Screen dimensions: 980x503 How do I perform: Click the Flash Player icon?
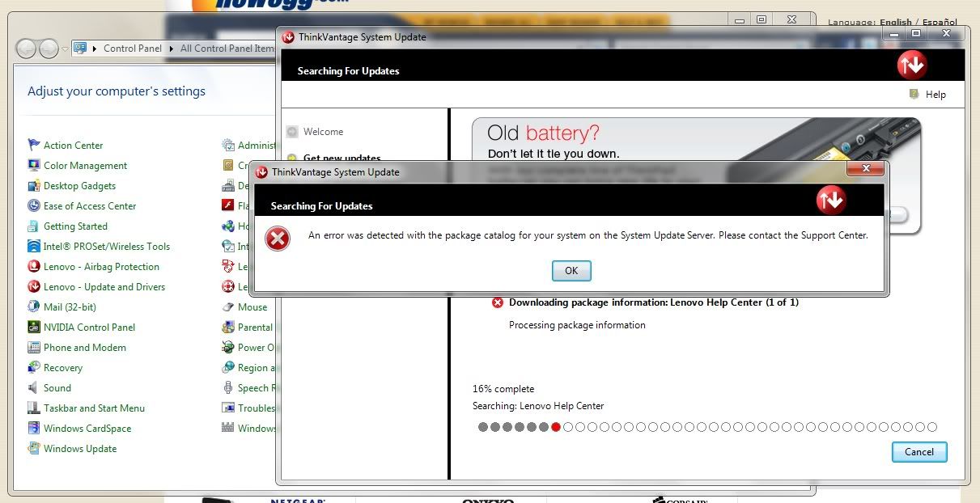coord(228,206)
